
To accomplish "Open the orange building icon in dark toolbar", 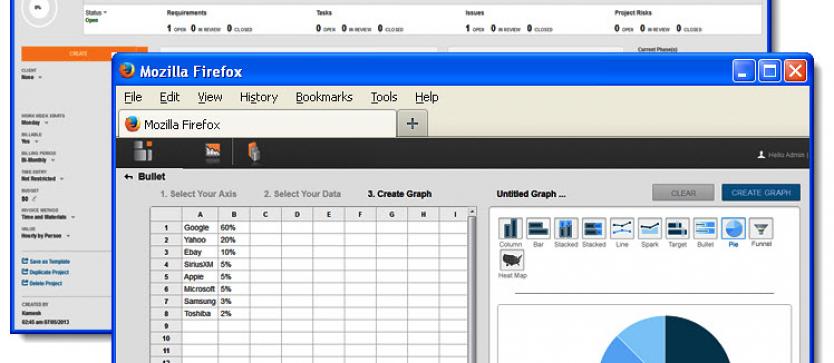I will [x=254, y=153].
